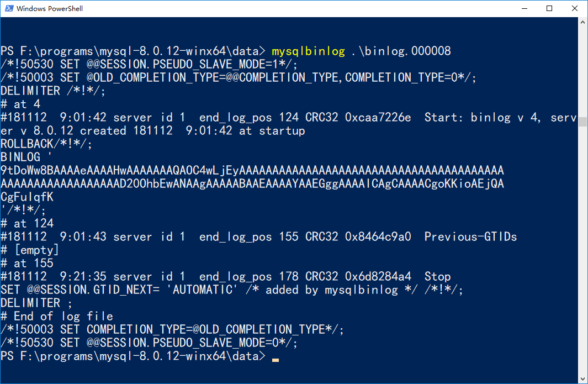
Task: Click the yellow mysqlbinlog command text
Action: (x=308, y=51)
